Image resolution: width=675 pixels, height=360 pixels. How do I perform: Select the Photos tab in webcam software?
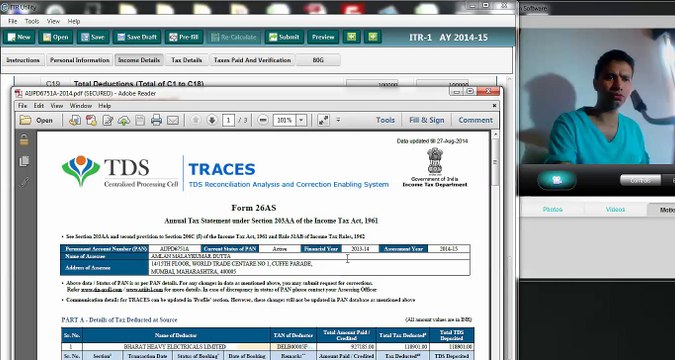point(552,209)
